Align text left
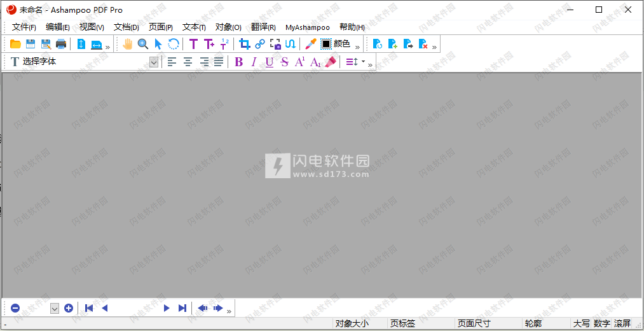The height and width of the screenshot is (331, 644). pyautogui.click(x=172, y=62)
